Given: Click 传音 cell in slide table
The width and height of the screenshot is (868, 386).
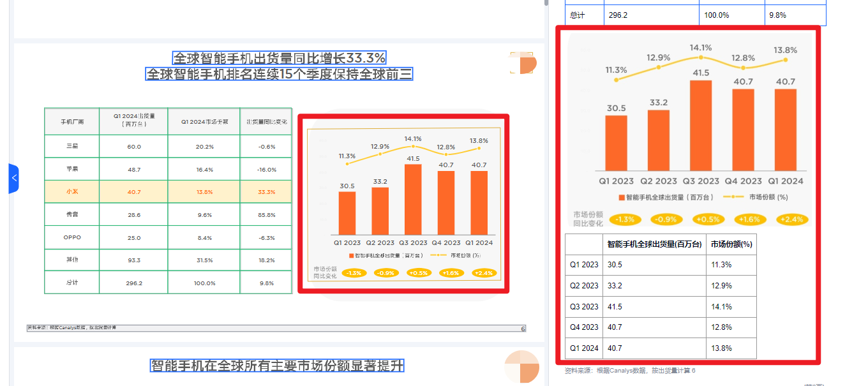Looking at the screenshot, I should click(72, 215).
